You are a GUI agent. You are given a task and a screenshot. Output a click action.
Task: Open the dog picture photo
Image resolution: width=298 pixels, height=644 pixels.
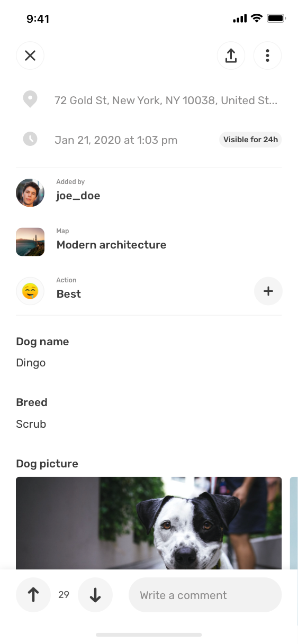[x=149, y=523]
